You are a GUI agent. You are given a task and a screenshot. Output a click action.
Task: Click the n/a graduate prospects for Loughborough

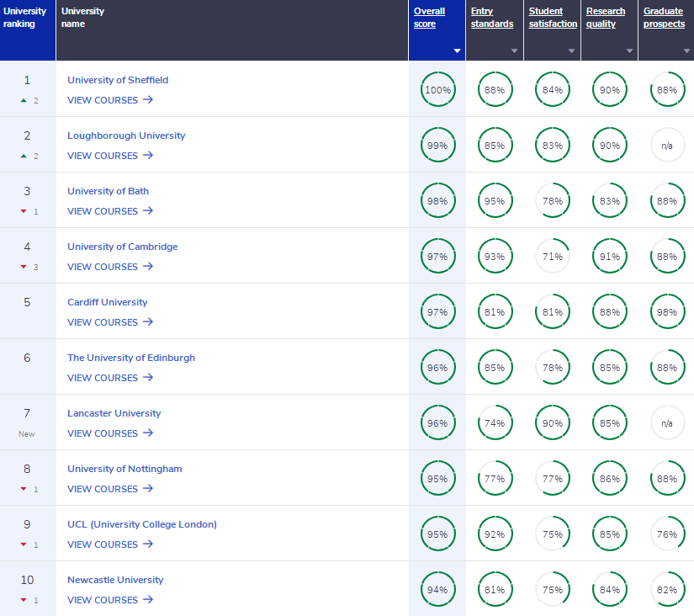click(x=667, y=145)
